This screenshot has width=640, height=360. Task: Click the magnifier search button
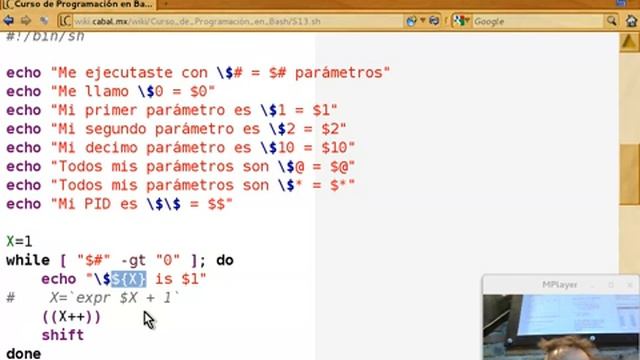click(x=611, y=20)
